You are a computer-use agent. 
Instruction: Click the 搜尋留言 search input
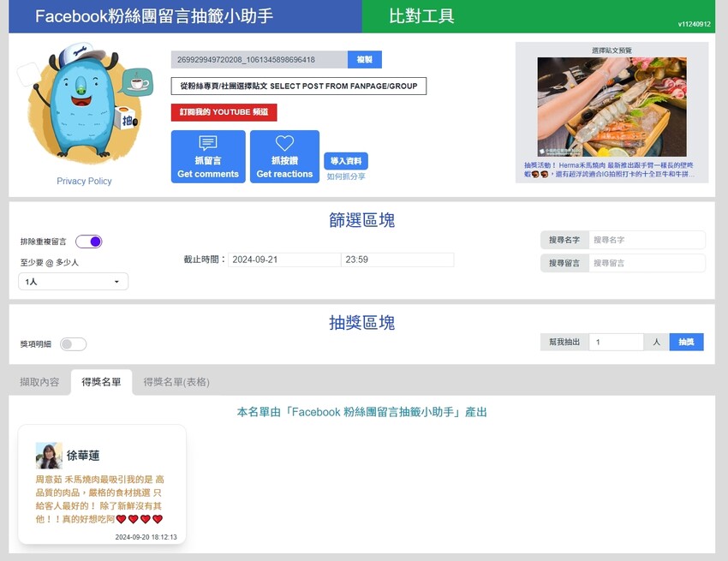647,263
